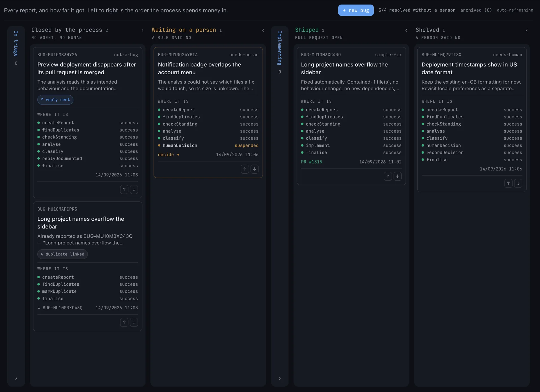540x392 pixels.
Task: Move Deployment timestamps card up
Action: click(508, 183)
